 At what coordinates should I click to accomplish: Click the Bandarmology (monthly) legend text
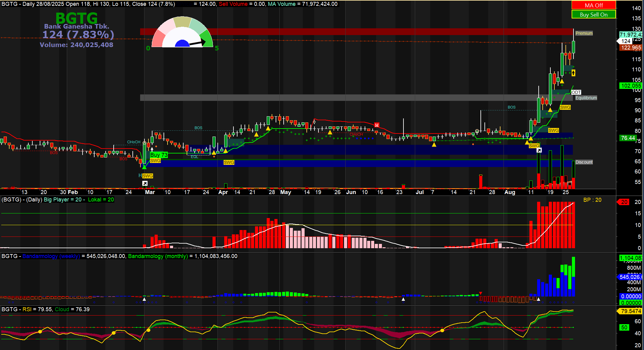(158, 256)
